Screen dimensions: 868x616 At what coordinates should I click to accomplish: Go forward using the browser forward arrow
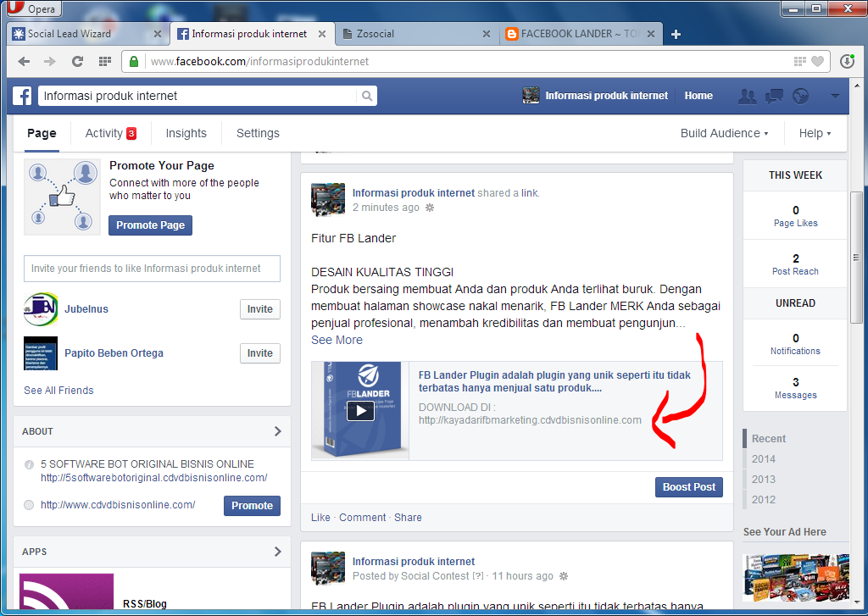[50, 62]
